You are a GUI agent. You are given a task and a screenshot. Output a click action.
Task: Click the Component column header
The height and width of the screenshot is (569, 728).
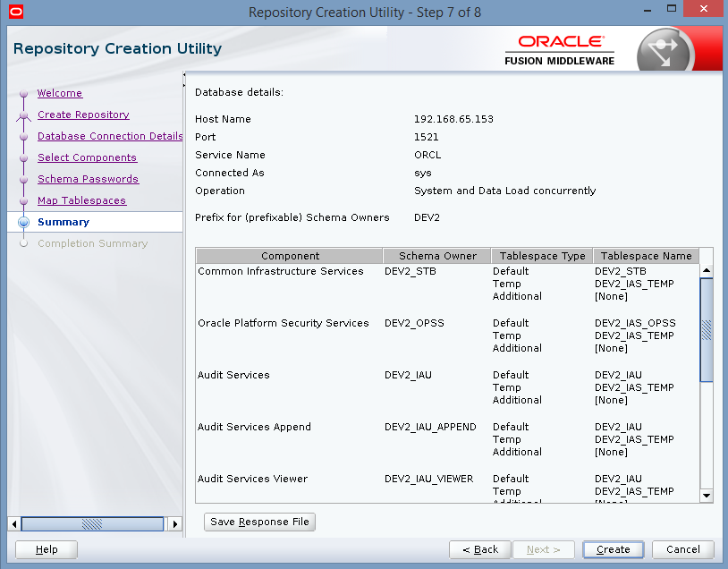290,256
